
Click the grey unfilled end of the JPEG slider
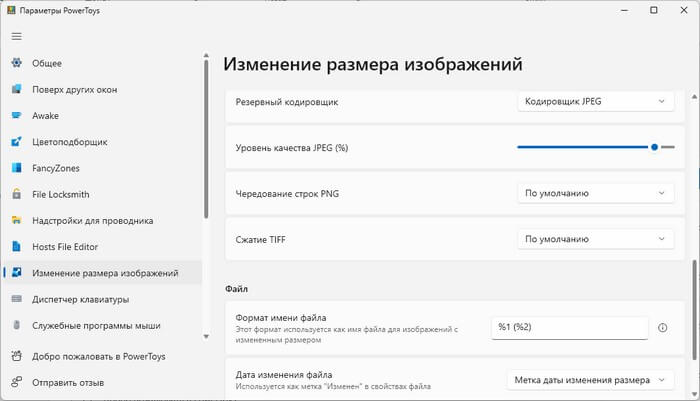[667, 147]
